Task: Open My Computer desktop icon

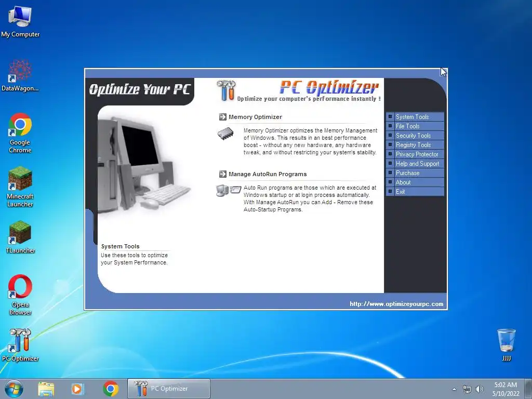Action: point(20,21)
